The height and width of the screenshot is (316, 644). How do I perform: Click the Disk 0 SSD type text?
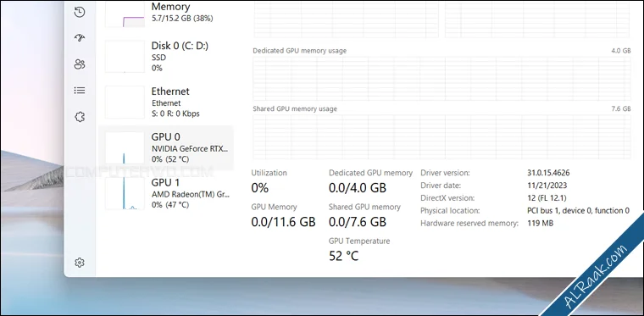click(x=158, y=58)
